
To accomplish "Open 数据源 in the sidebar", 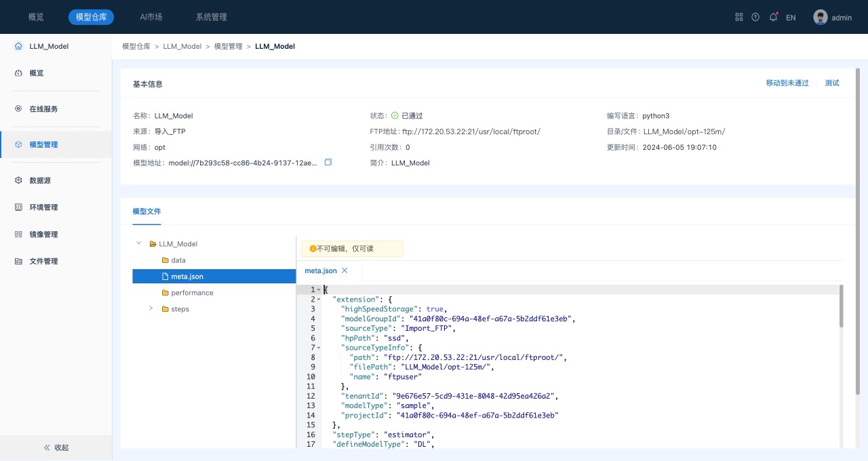I will (x=39, y=181).
